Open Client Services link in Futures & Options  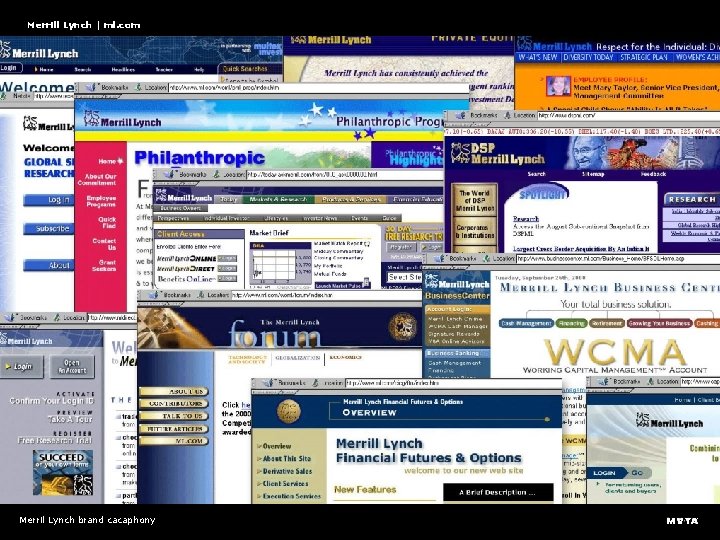tap(285, 484)
